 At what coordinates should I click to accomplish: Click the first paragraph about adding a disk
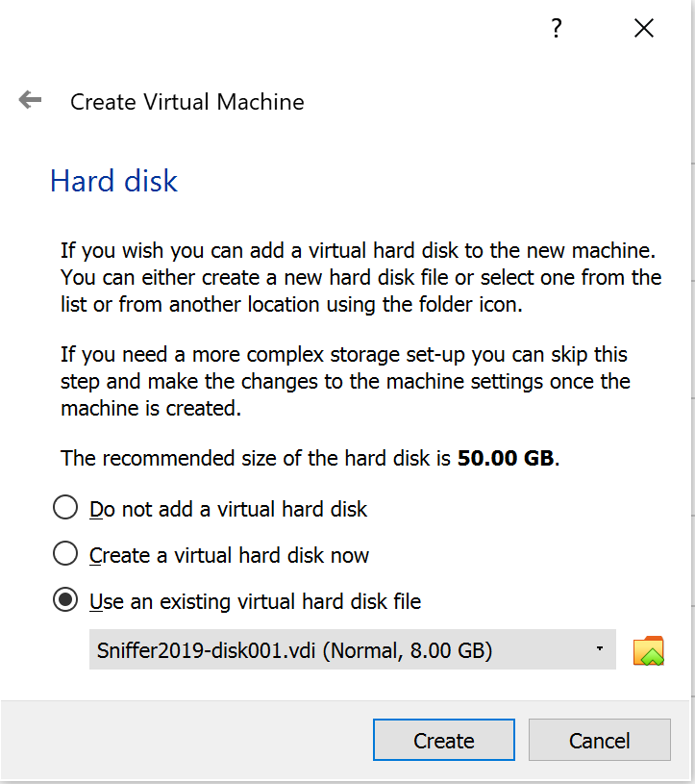coord(360,277)
